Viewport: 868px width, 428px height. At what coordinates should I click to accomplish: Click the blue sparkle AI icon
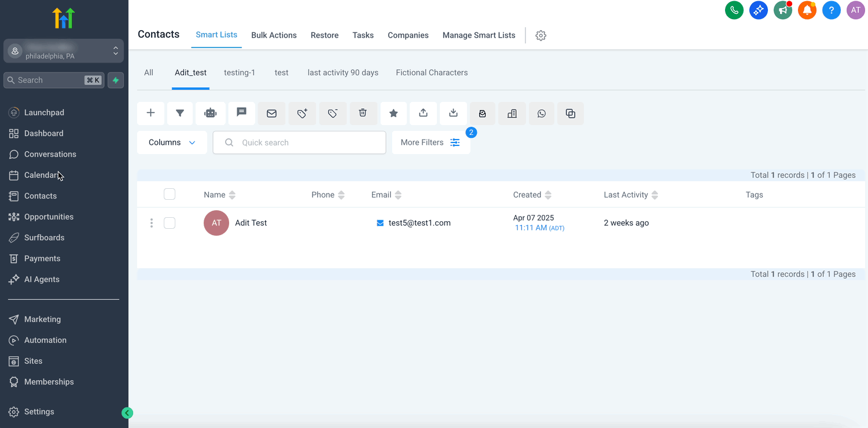tap(759, 10)
